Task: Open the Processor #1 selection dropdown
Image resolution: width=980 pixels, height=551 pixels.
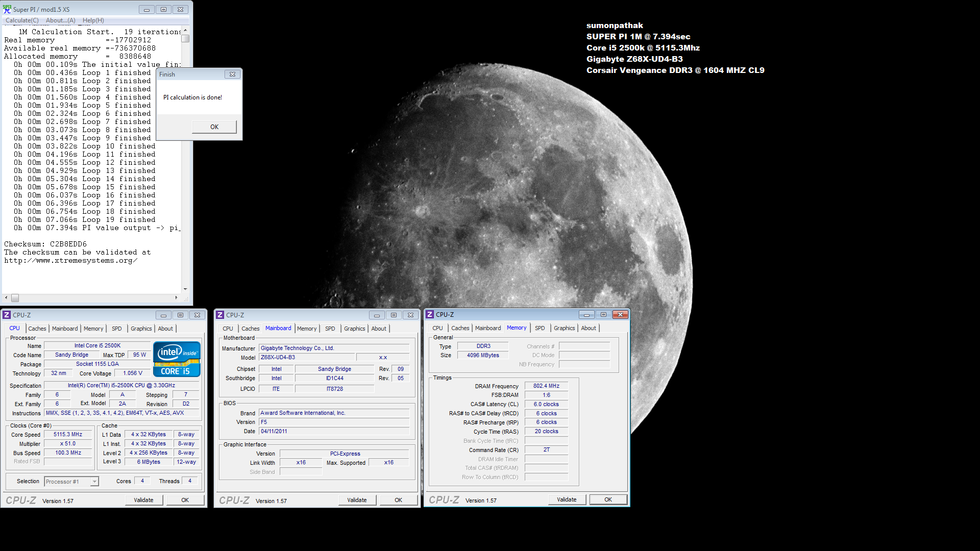Action: point(94,481)
